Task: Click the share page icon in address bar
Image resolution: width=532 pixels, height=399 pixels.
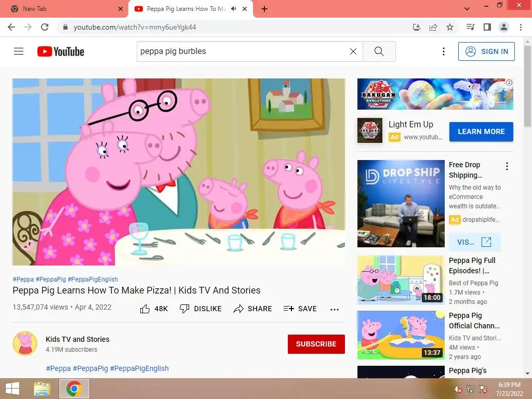Action: click(433, 27)
